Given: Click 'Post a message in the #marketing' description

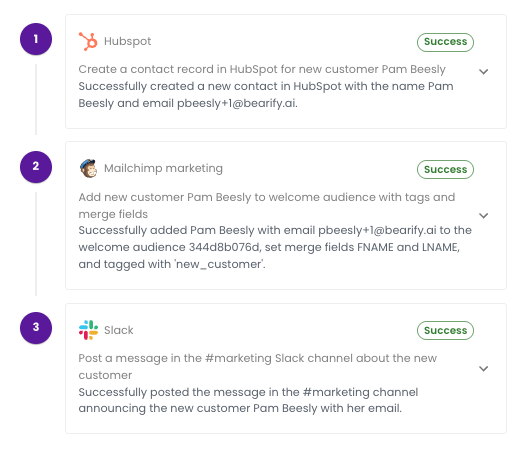Looking at the screenshot, I should [257, 366].
